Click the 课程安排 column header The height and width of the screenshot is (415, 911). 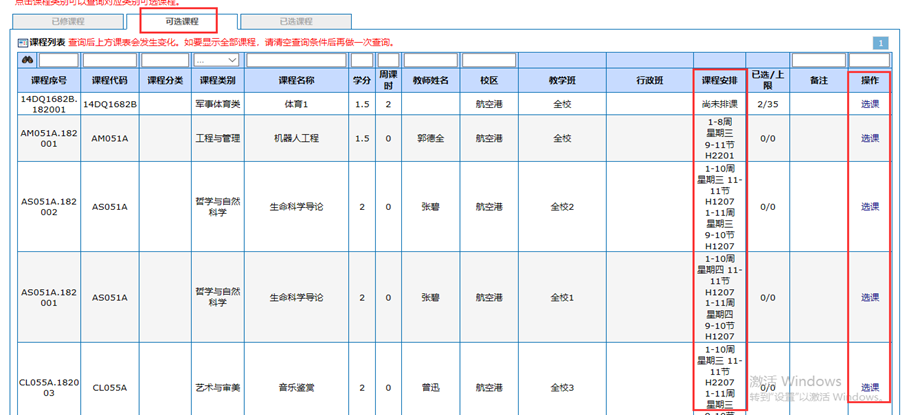(x=719, y=80)
